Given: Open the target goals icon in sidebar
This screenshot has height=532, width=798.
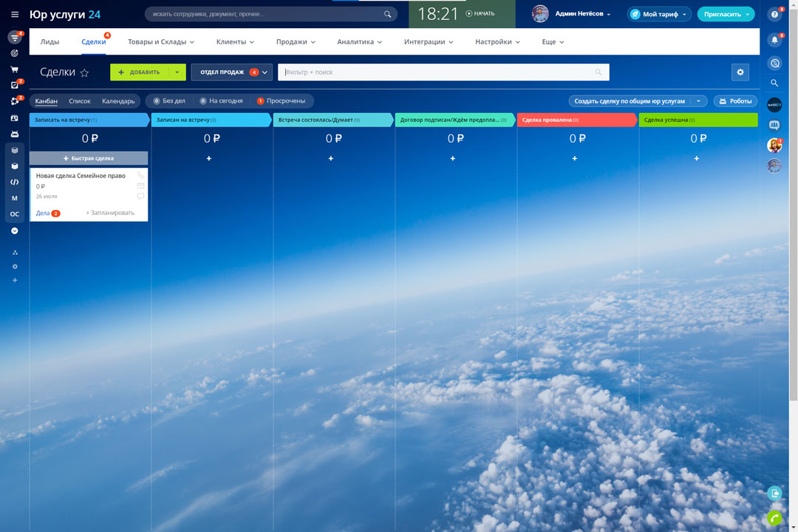Looking at the screenshot, I should pyautogui.click(x=15, y=53).
